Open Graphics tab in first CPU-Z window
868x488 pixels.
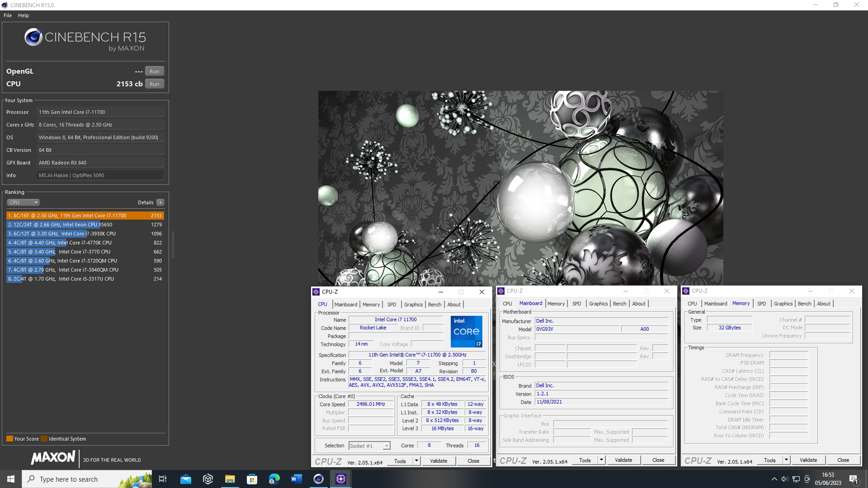[x=414, y=305]
